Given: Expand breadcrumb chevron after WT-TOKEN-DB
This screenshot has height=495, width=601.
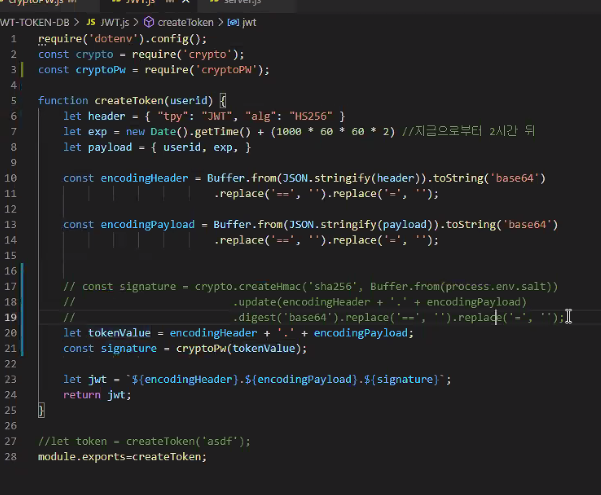Looking at the screenshot, I should [x=77, y=22].
